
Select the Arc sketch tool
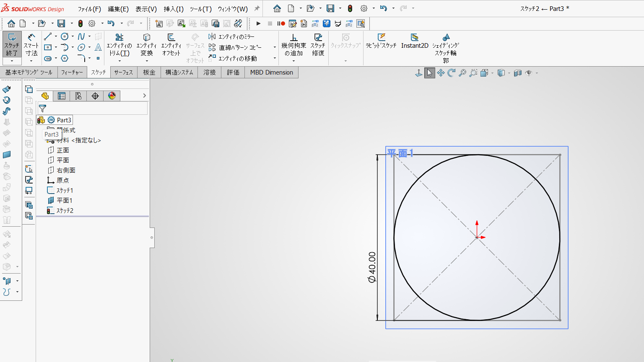65,47
